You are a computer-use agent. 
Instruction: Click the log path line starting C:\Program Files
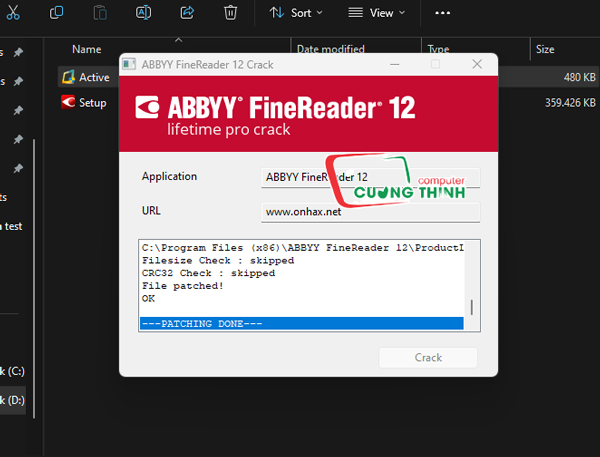tap(302, 248)
